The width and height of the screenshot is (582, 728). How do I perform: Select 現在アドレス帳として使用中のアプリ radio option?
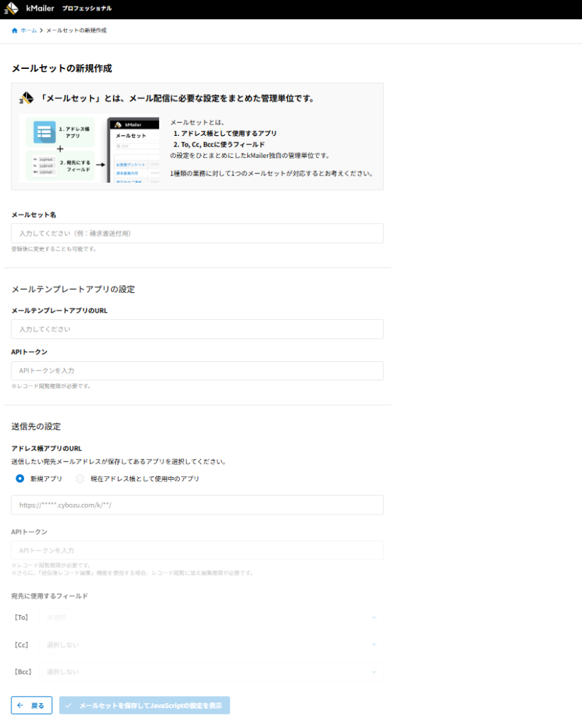click(80, 478)
